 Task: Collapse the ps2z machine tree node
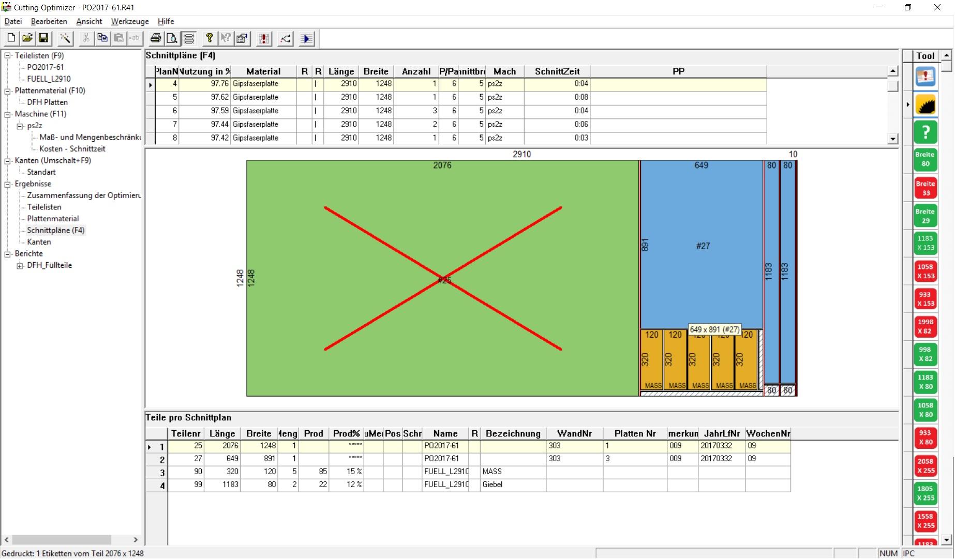[x=20, y=126]
